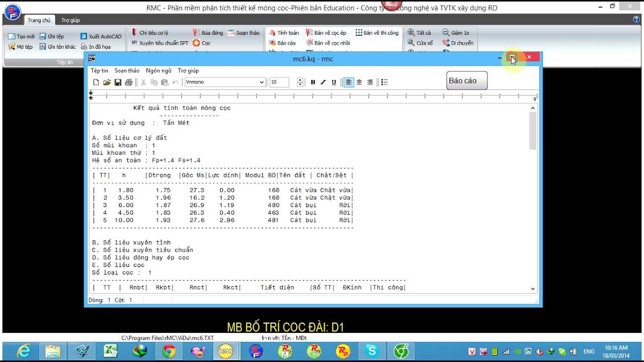Image resolution: width=644 pixels, height=362 pixels.
Task: Zoom Tất cả to fit all
Action: tap(419, 33)
